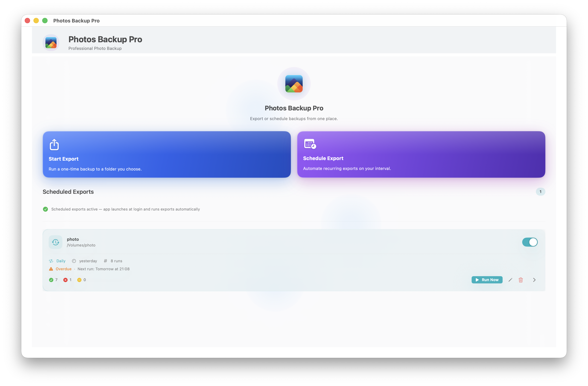Click the Photos Backup Pro title bar text
Image resolution: width=588 pixels, height=386 pixels.
click(76, 21)
